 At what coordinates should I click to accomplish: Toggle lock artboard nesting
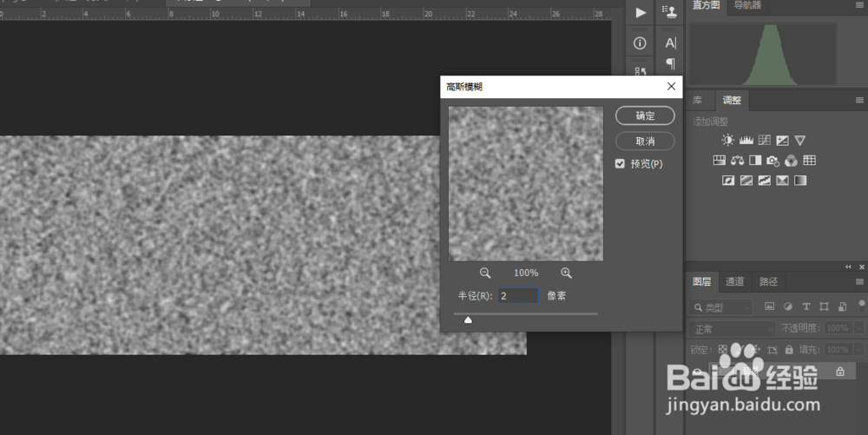pyautogui.click(x=773, y=350)
